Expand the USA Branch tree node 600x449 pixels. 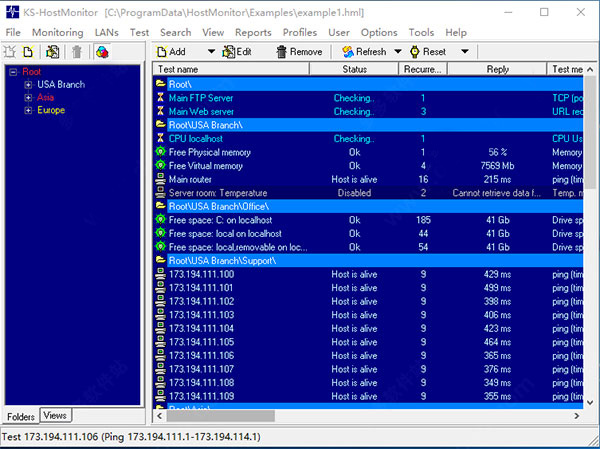(x=27, y=85)
